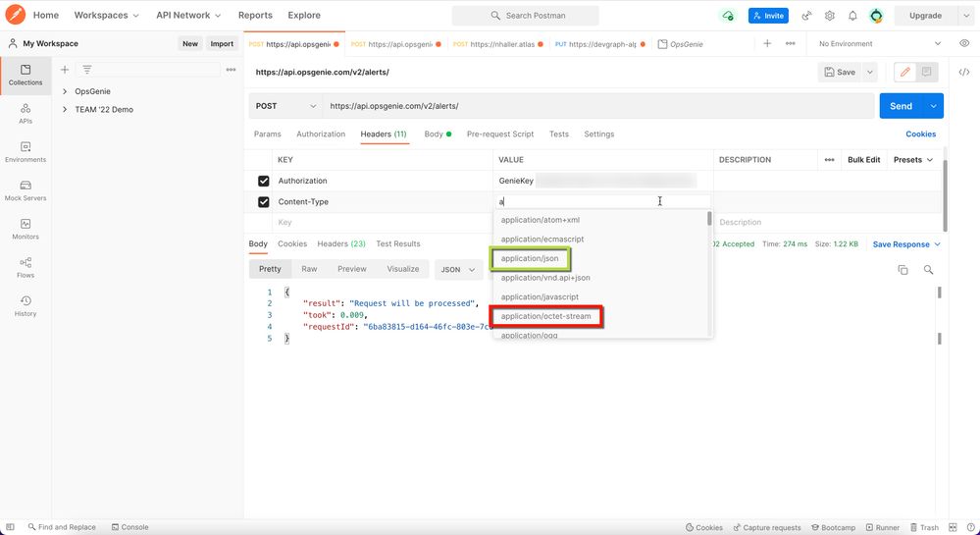Open the Flows sidebar panel

tap(26, 268)
